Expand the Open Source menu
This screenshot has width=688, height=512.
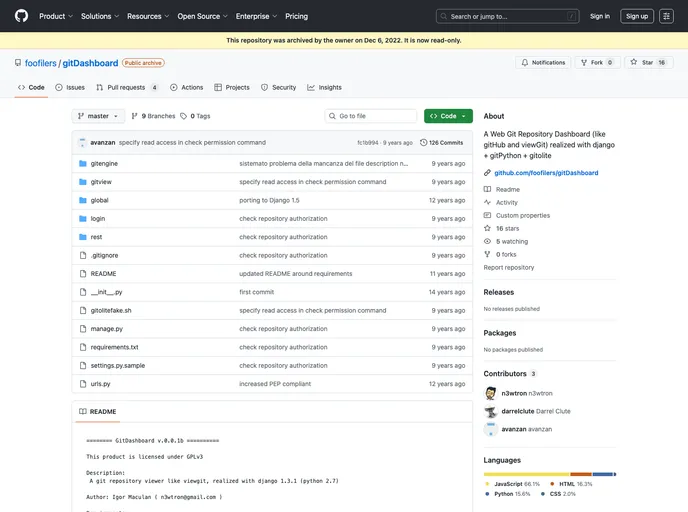pos(202,16)
